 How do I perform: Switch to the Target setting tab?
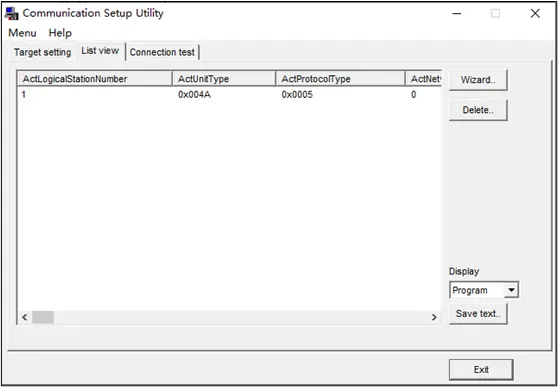point(42,52)
